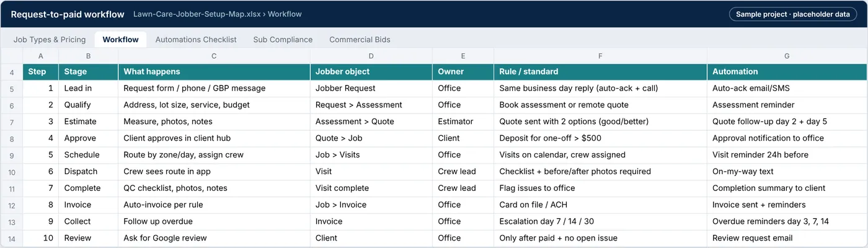This screenshot has width=868, height=248.
Task: Select cell 'Escalation day 7 / 14 / 30'
Action: (600, 221)
